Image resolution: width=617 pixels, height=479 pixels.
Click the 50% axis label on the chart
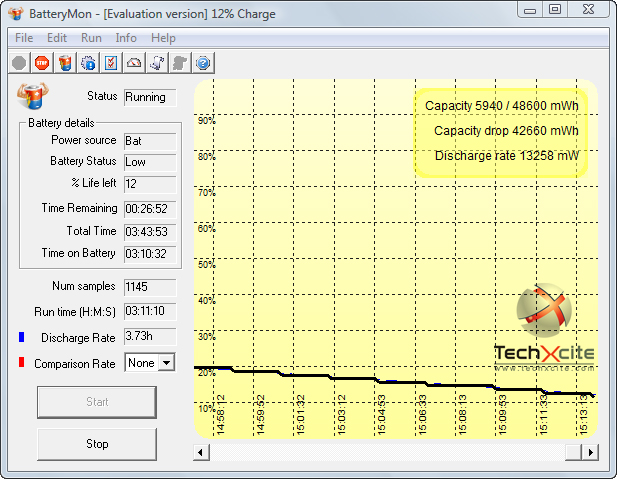tap(207, 264)
